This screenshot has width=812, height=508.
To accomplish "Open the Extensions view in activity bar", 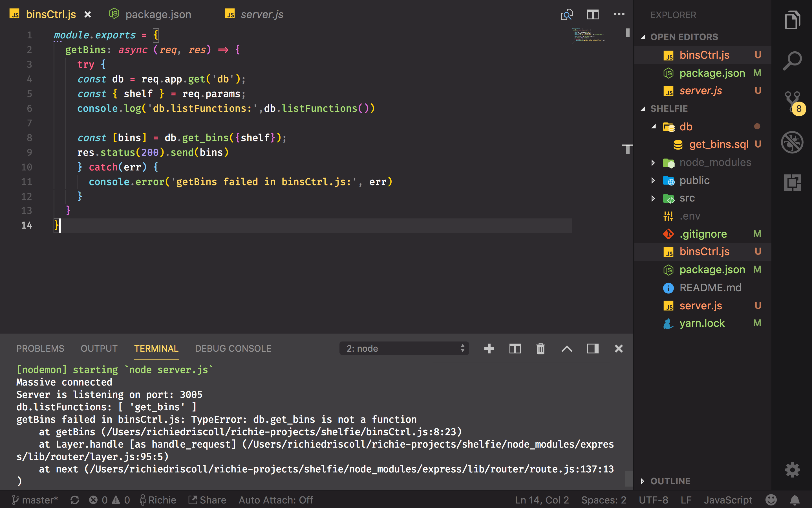I will tap(792, 183).
